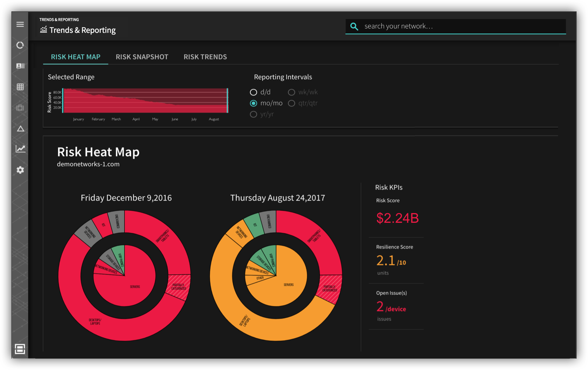Click the $2.24B risk score value
Viewport: 588px width, 370px height.
click(x=397, y=218)
